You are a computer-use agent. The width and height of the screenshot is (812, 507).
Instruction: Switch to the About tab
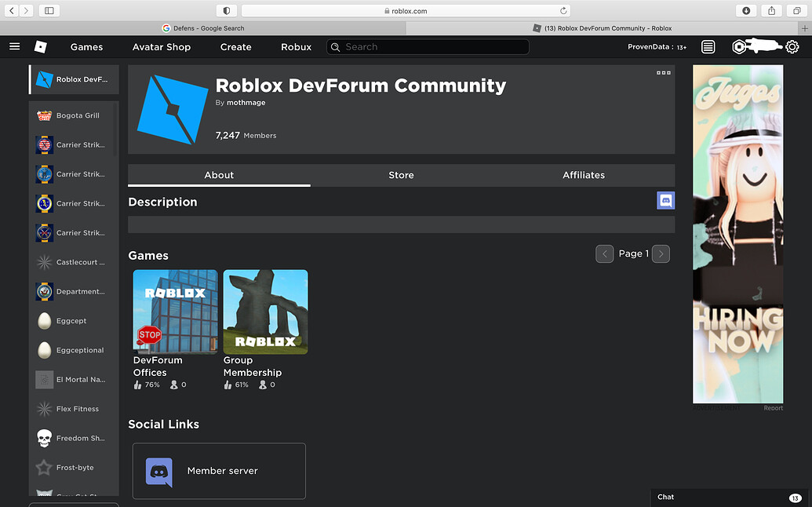pyautogui.click(x=219, y=175)
